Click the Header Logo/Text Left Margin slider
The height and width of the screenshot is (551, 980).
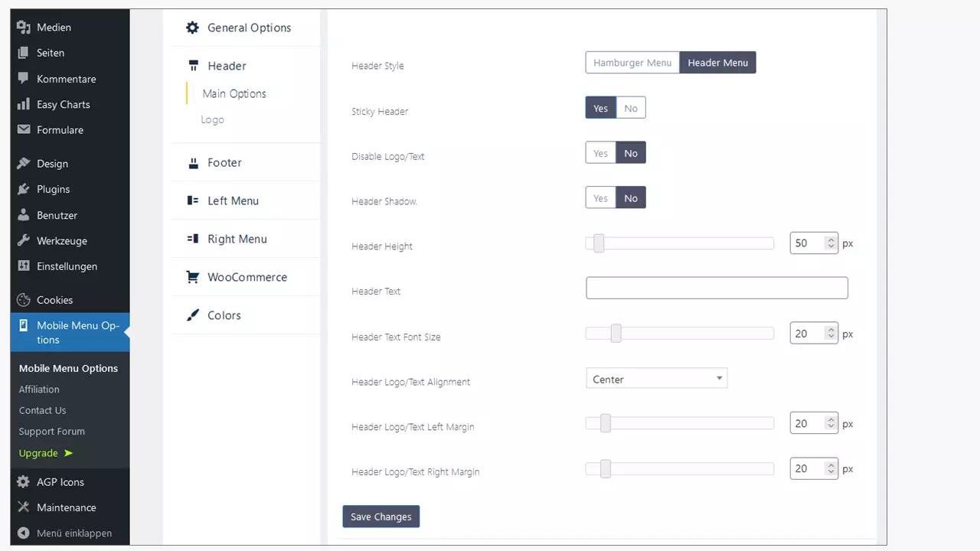[680, 423]
